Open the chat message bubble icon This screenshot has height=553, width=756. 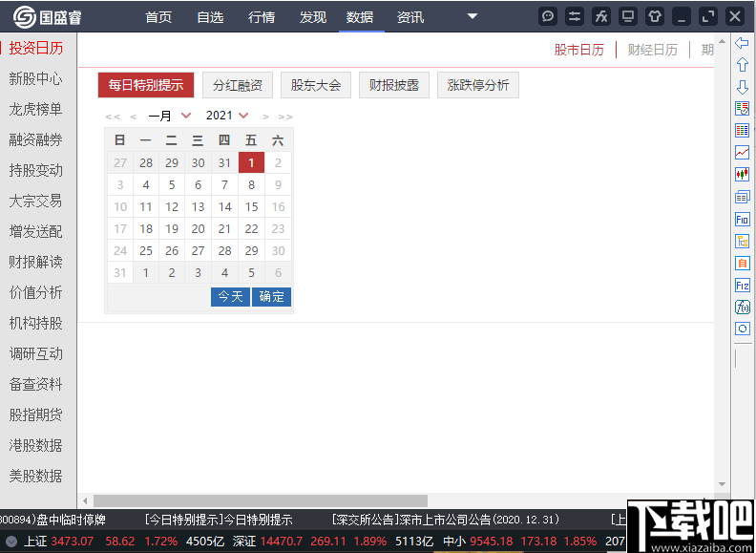click(548, 16)
